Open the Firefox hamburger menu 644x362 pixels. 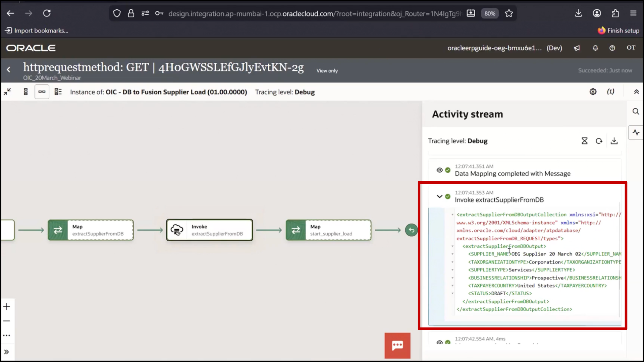pos(633,13)
